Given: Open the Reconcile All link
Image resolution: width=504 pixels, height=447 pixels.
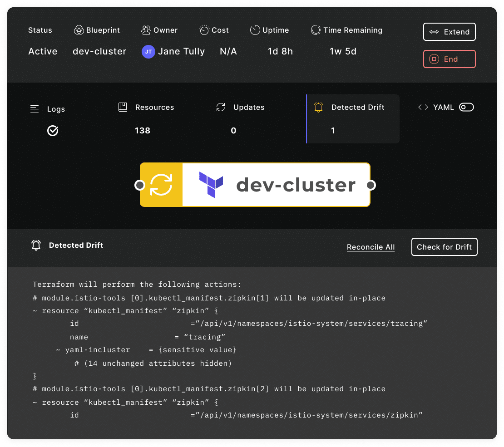Looking at the screenshot, I should coord(371,247).
